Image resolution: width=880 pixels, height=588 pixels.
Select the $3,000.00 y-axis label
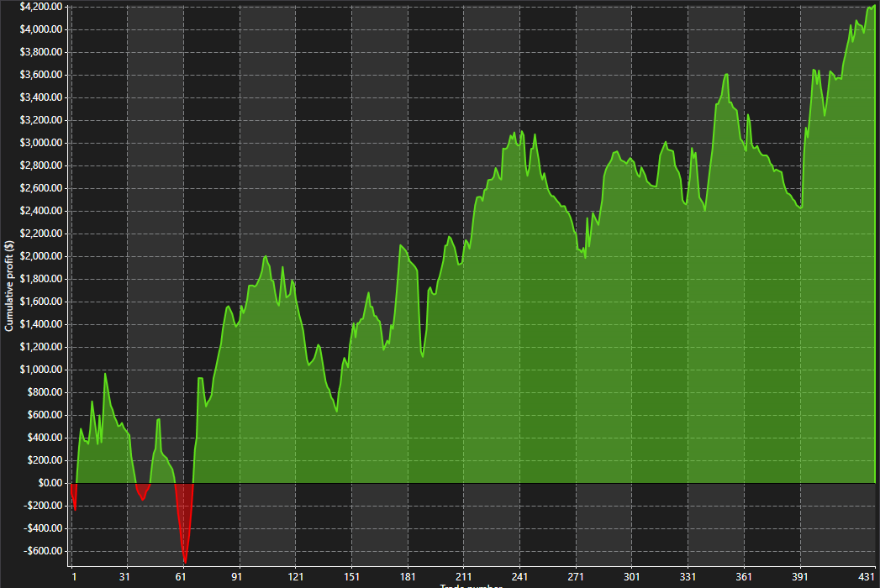(x=41, y=143)
